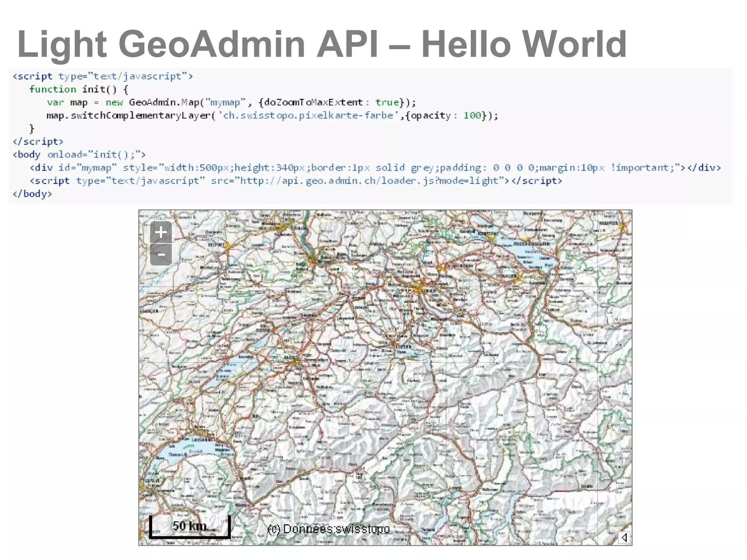Click the div id="mymap" code line
The width and height of the screenshot is (747, 560).
tap(375, 168)
